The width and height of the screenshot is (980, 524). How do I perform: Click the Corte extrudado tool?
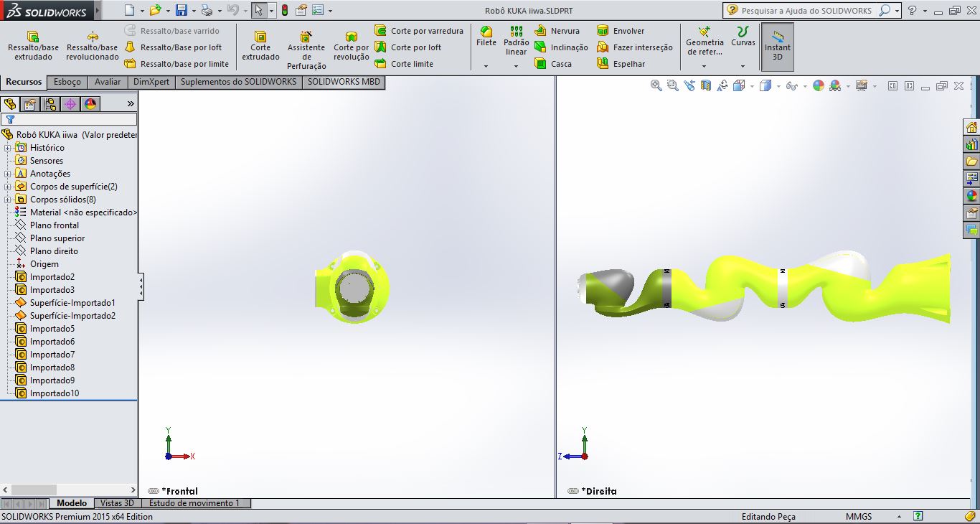260,45
